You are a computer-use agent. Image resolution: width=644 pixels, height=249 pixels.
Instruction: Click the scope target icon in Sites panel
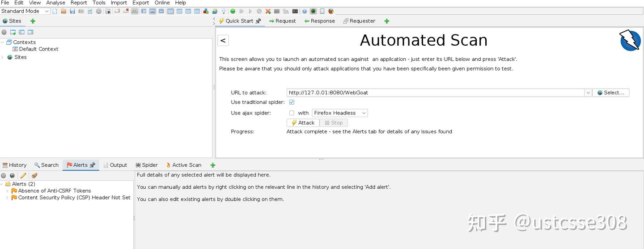4,32
